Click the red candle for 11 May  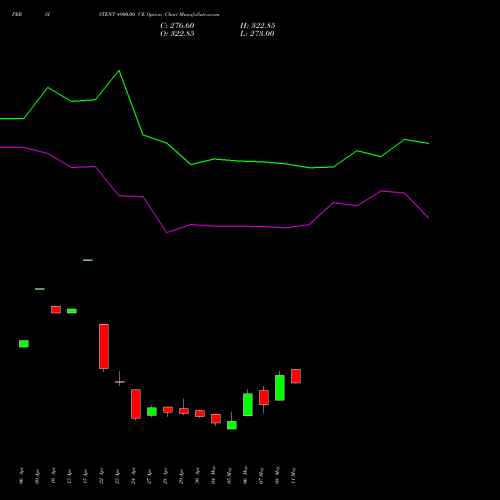pyautogui.click(x=296, y=376)
